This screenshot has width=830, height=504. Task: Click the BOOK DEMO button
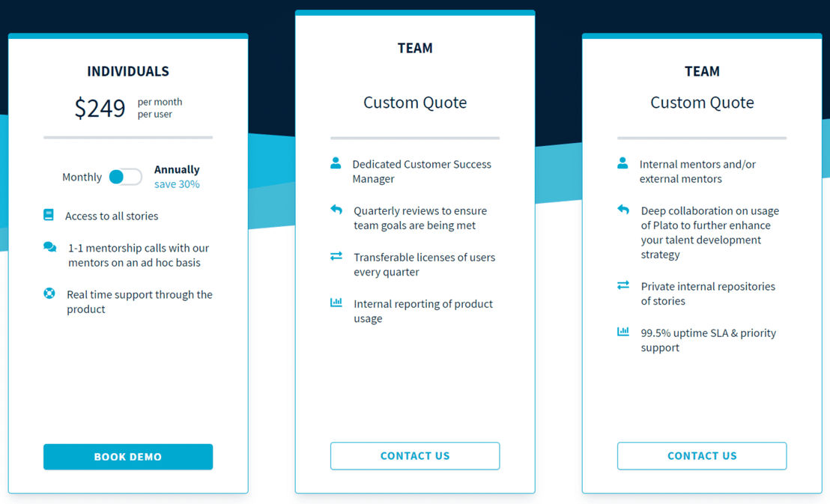pos(128,457)
